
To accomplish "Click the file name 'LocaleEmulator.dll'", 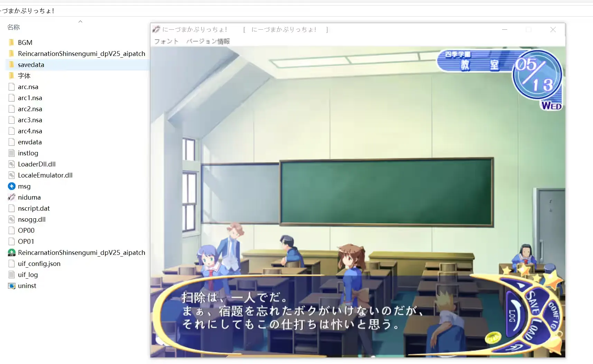I will (45, 175).
